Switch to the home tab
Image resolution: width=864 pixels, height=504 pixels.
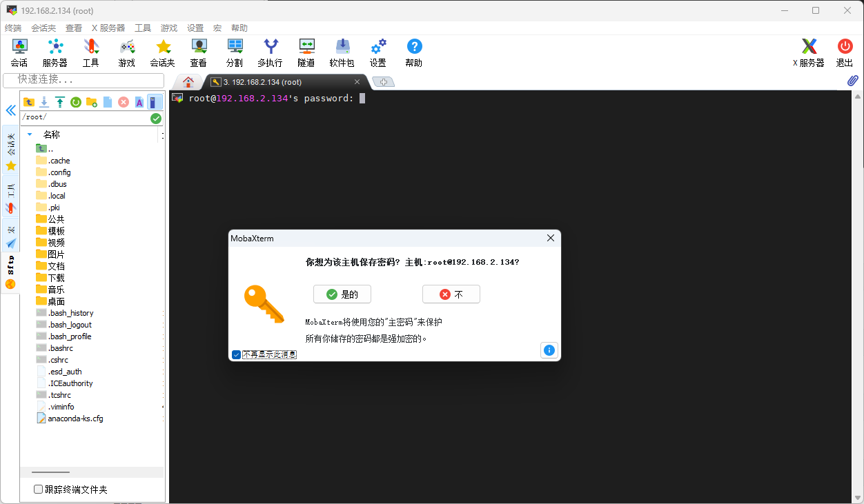click(x=188, y=81)
